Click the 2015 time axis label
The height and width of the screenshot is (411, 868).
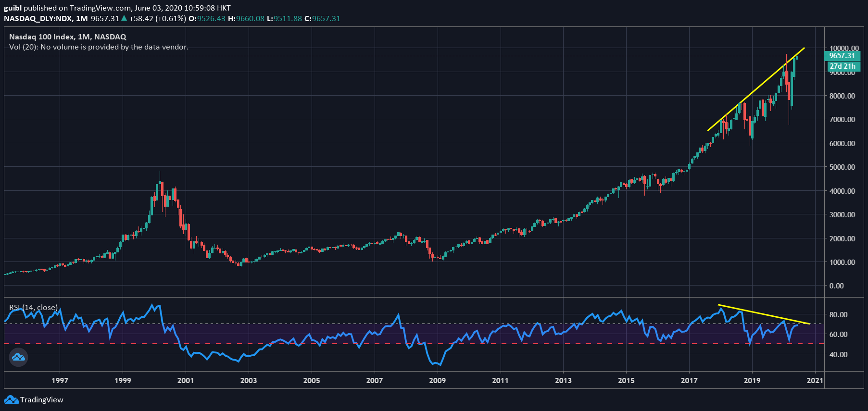626,380
